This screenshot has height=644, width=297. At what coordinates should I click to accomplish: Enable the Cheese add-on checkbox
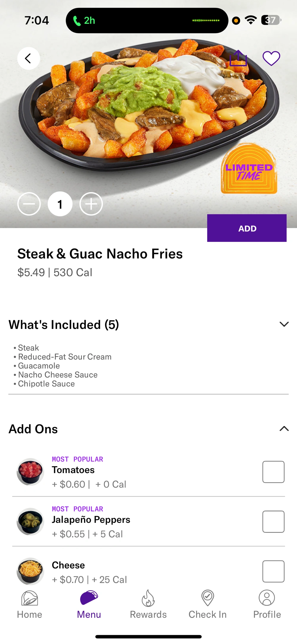[x=273, y=571]
